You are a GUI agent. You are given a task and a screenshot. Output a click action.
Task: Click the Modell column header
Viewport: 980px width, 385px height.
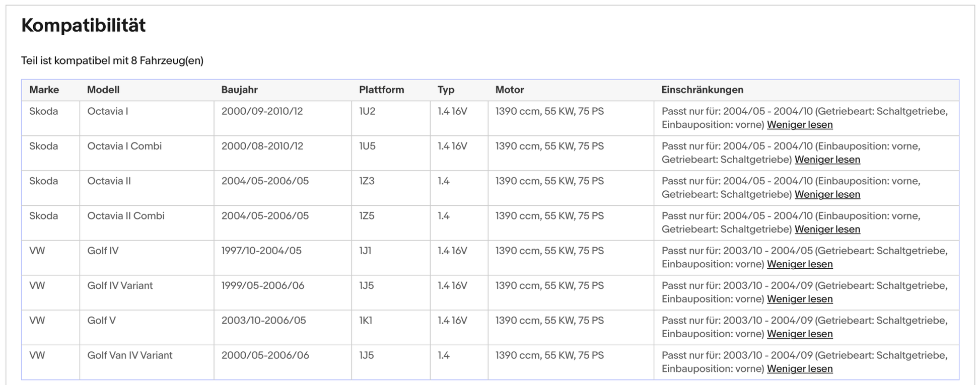click(x=103, y=90)
